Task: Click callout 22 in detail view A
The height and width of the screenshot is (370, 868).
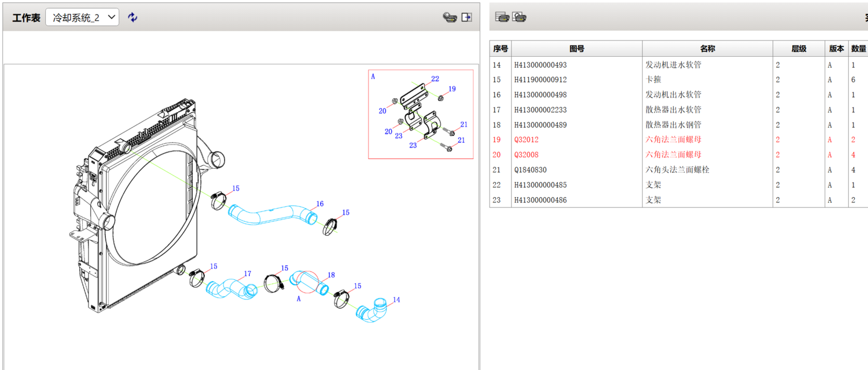Action: point(435,79)
